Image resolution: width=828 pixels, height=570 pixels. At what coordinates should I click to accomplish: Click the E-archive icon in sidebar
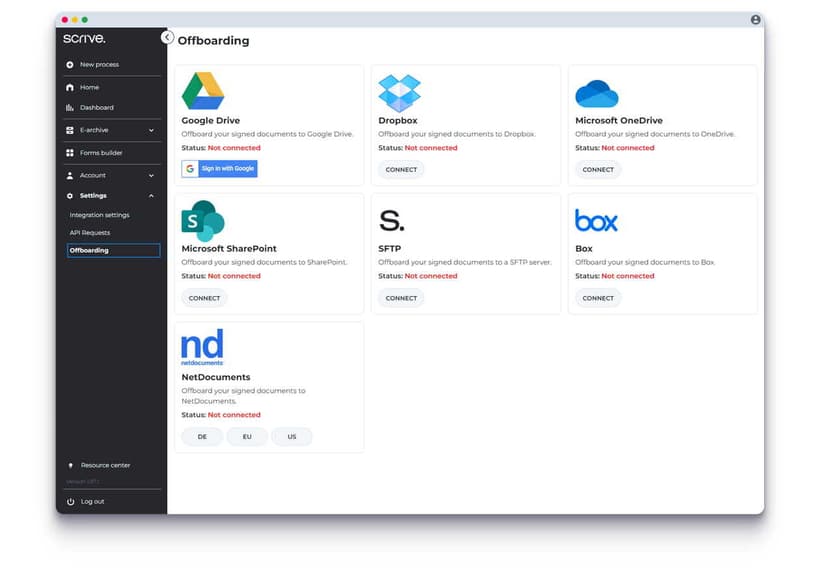[70, 130]
